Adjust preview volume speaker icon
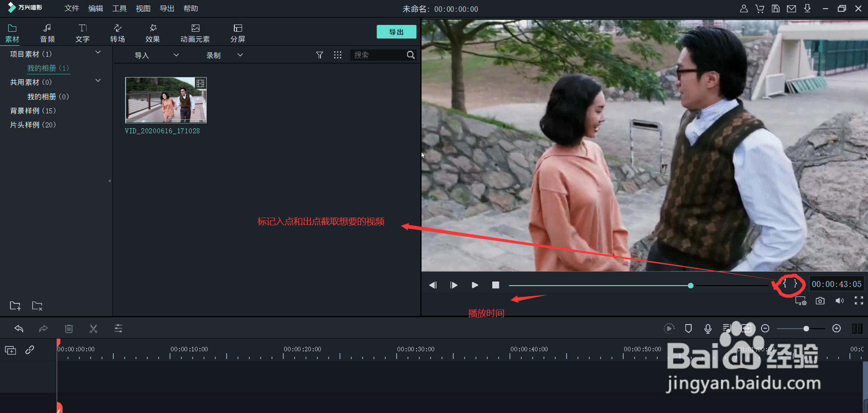 (x=839, y=301)
